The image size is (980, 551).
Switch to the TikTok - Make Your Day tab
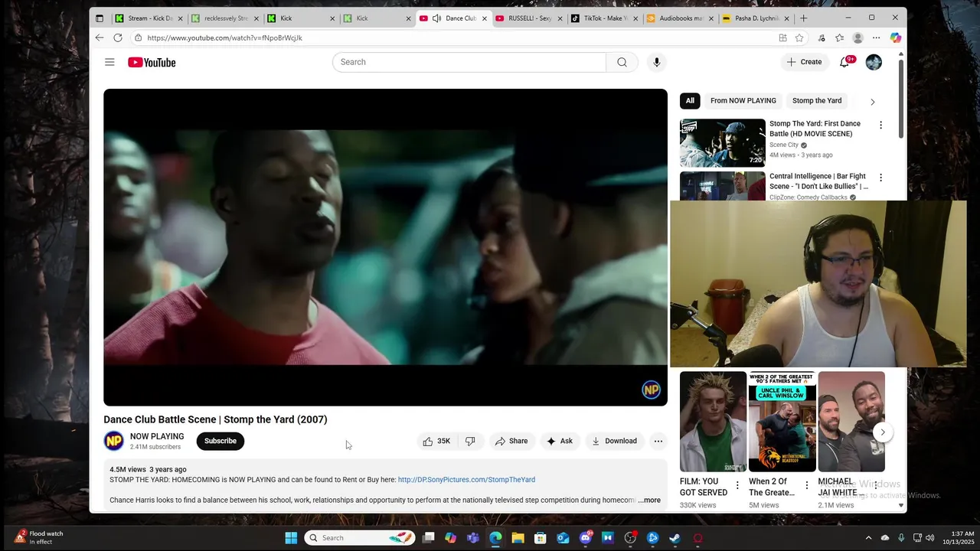tap(606, 18)
